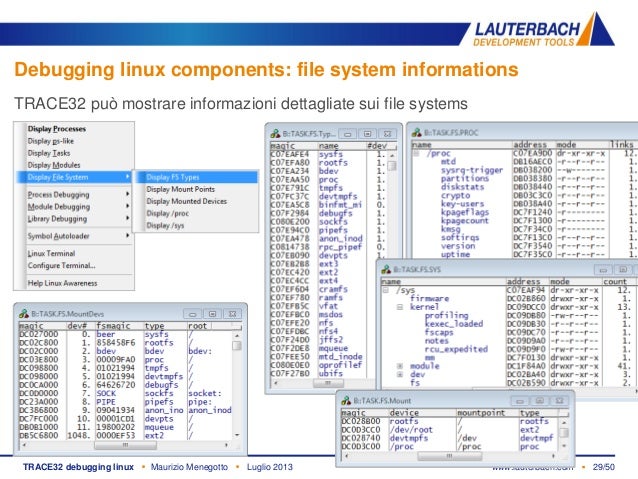This screenshot has width=638, height=479.
Task: Click the vertical scrollbar thumb in TASK.FS.Typ
Action: [392, 166]
